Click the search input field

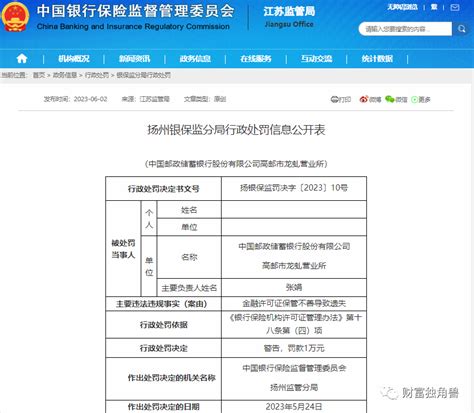coord(405,29)
